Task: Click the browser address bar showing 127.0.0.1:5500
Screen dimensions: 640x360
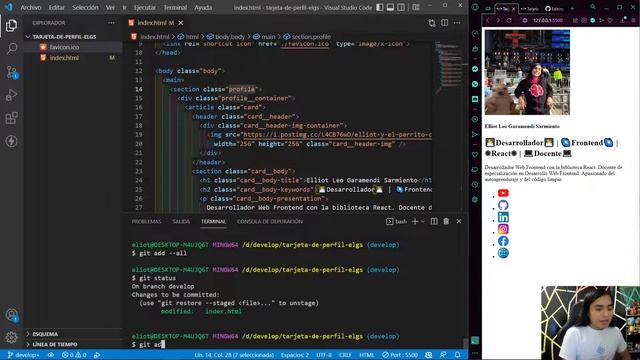Action: click(x=548, y=20)
